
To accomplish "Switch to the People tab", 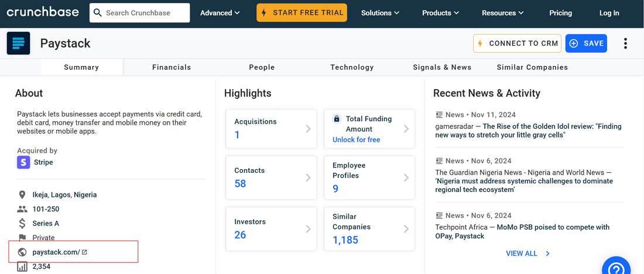I will pos(262,67).
